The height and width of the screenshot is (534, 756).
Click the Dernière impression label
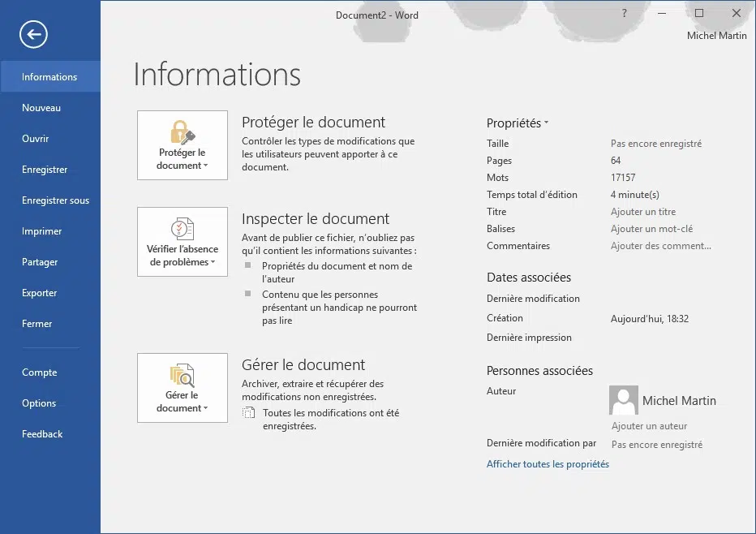[529, 338]
